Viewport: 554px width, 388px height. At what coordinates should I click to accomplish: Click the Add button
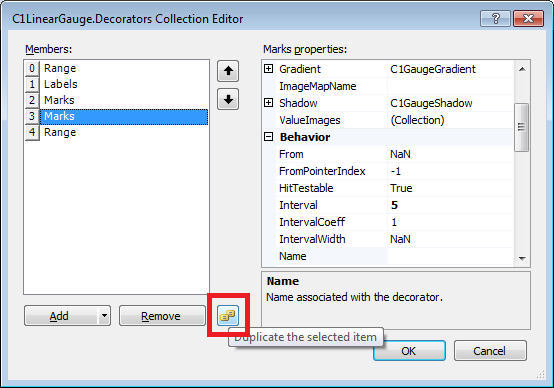(x=61, y=316)
